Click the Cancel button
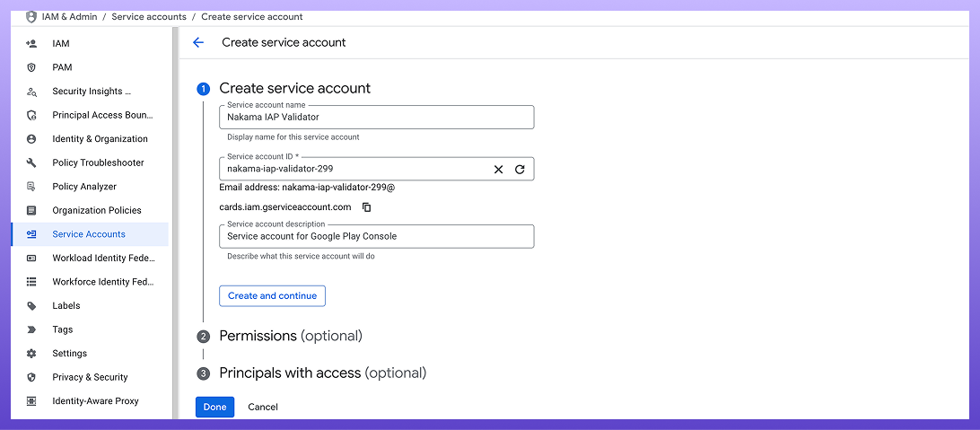 point(262,407)
